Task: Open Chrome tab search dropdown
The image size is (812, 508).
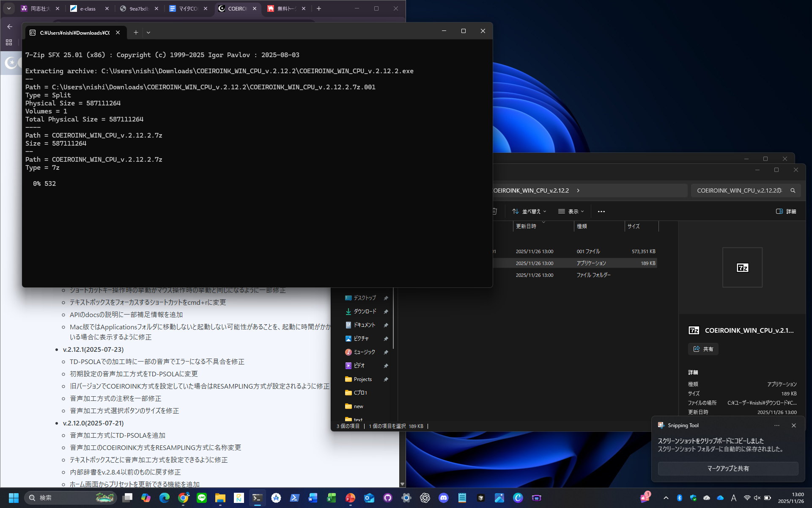Action: coord(9,8)
